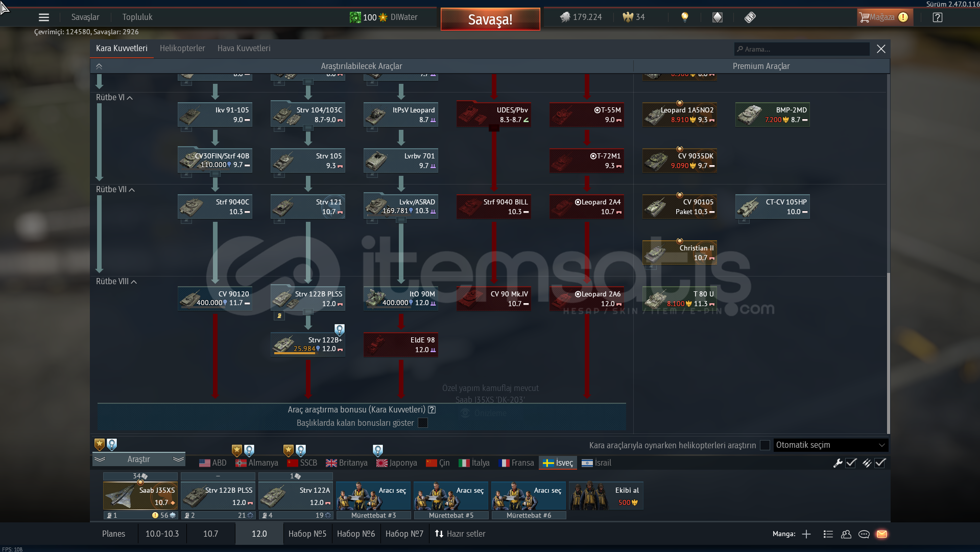Select the premium T 80 U card
This screenshot has width=980, height=552.
(680, 298)
